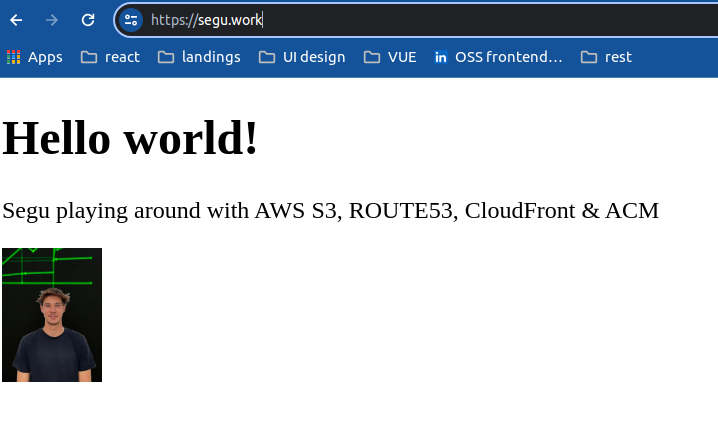
Task: Focus the address bar showing https://segu.work
Action: coord(400,20)
